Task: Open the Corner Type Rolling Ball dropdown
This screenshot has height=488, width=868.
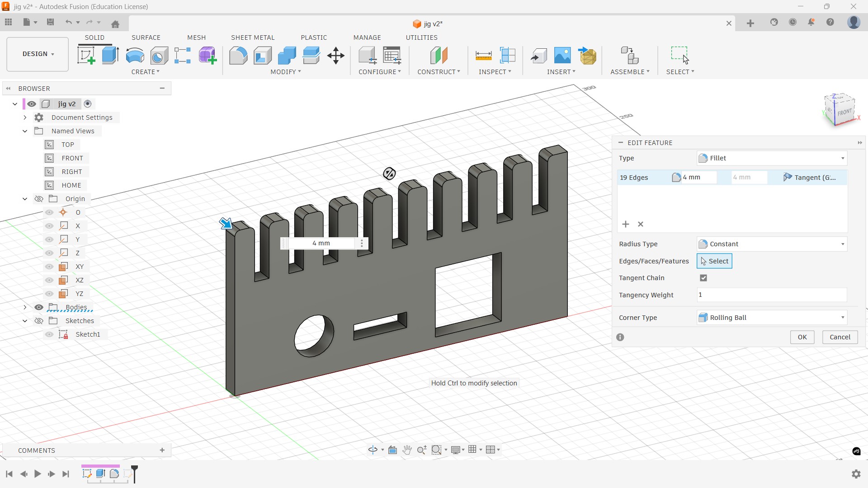Action: (x=772, y=318)
